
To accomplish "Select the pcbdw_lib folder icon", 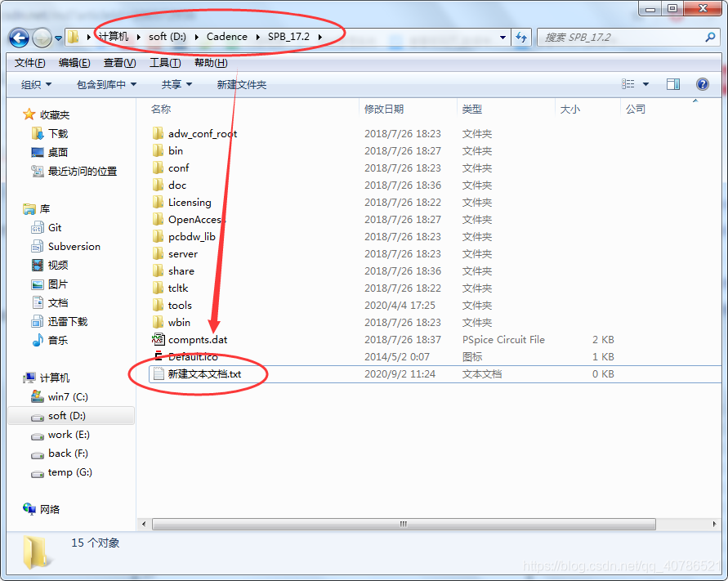I will [x=158, y=237].
